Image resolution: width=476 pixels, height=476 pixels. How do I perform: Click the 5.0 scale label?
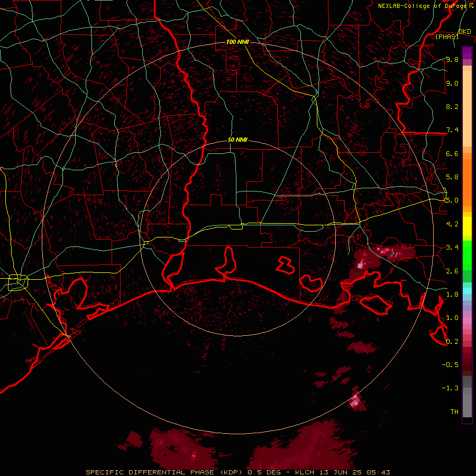point(452,200)
